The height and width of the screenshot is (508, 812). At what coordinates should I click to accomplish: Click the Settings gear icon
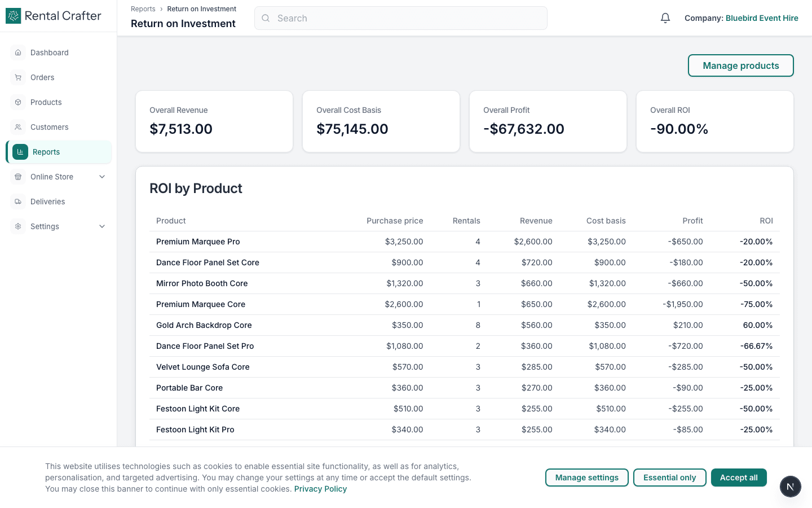coord(18,226)
